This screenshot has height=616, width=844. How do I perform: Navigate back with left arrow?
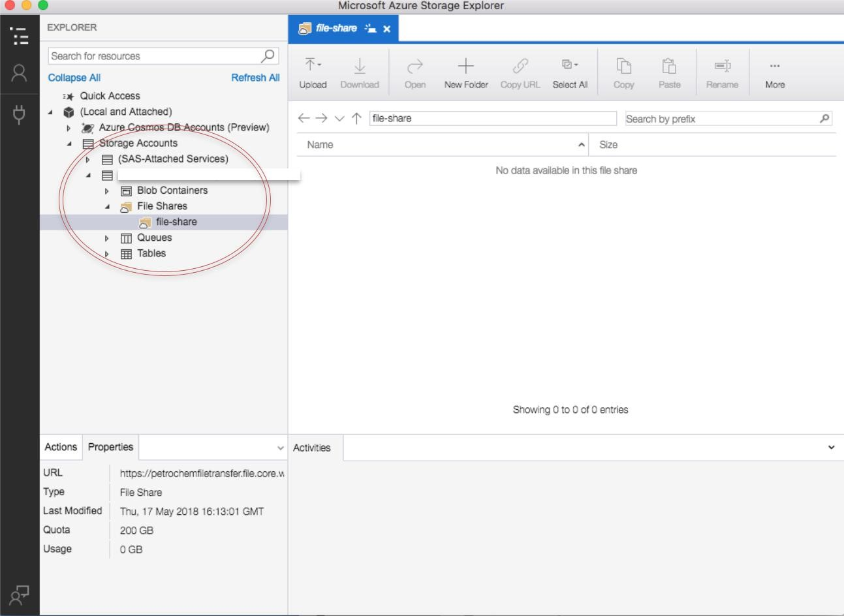click(x=304, y=118)
